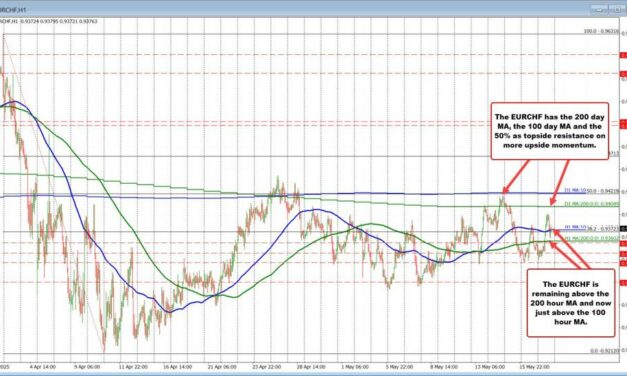627x376 pixels.
Task: Click the 23 Apr 22:00 time axis label
Action: (267, 366)
